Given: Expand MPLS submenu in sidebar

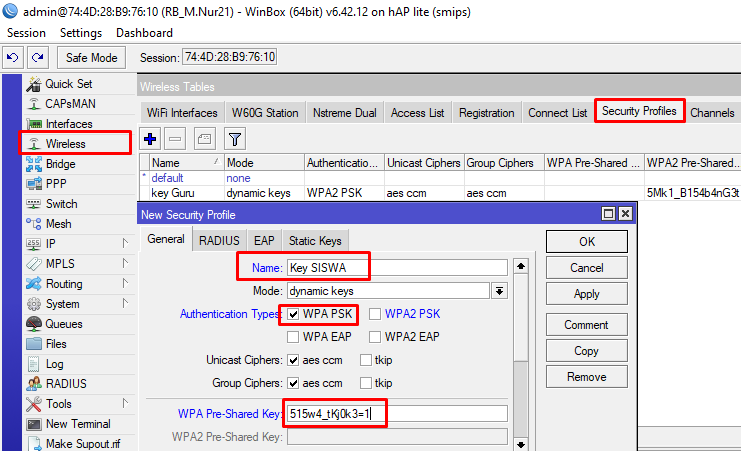Looking at the screenshot, I should [125, 263].
